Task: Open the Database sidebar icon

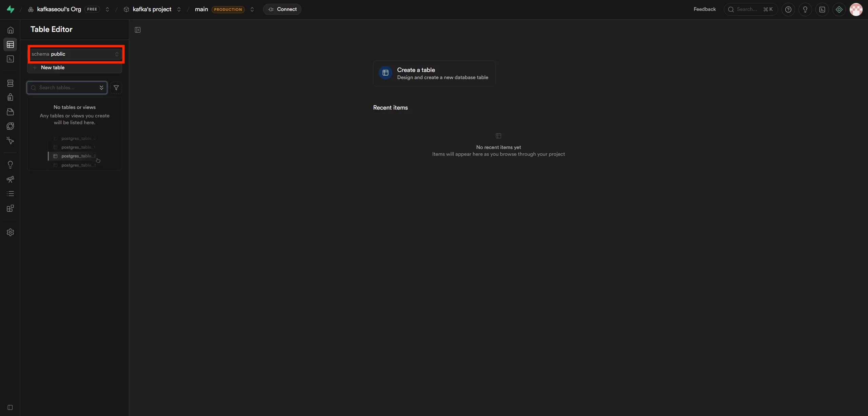Action: pyautogui.click(x=10, y=83)
